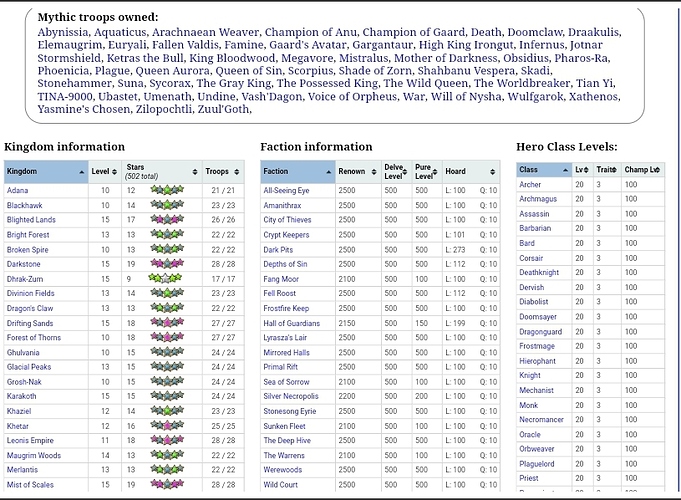Click the star rating icon for Broken Spire
This screenshot has height=500, width=681.
[x=167, y=249]
